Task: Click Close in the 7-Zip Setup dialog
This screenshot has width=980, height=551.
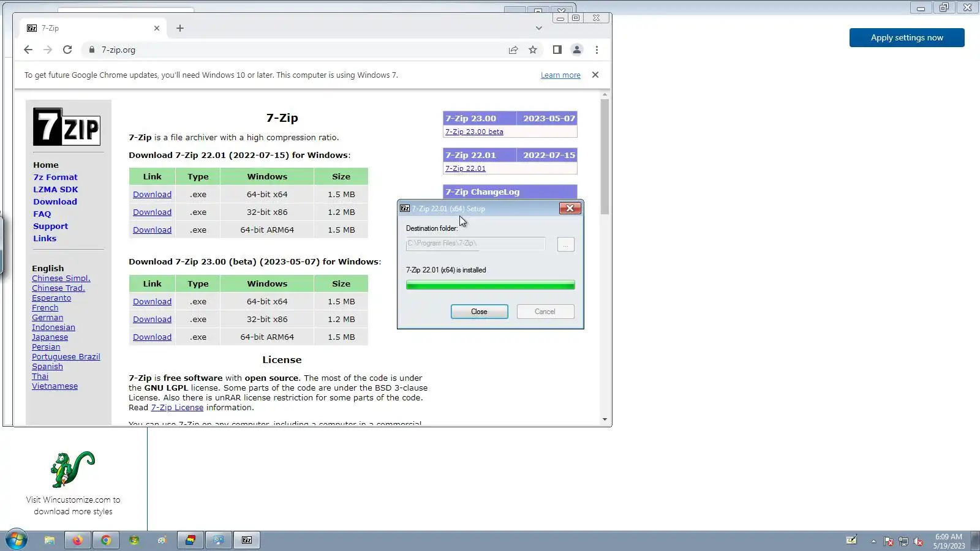Action: [480, 312]
